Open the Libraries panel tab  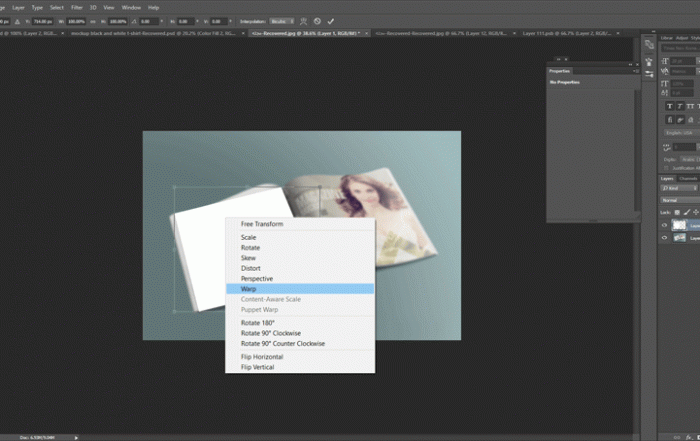[667, 38]
